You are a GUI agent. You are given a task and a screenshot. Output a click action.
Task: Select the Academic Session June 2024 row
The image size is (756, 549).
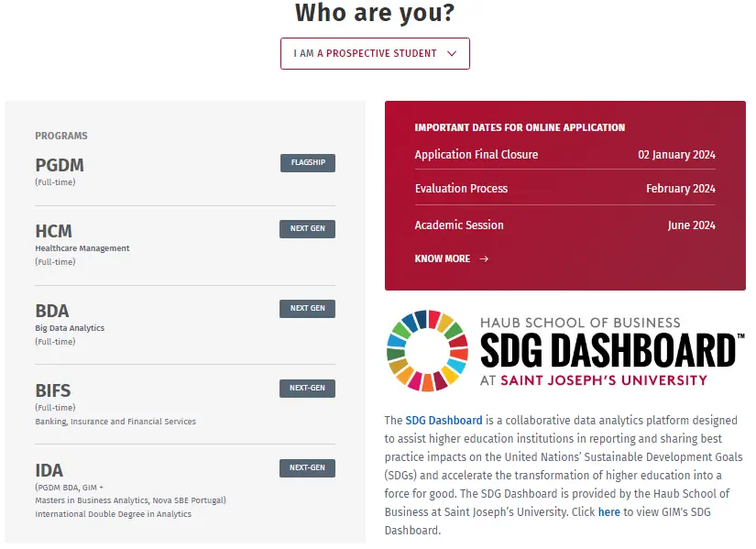tap(564, 225)
